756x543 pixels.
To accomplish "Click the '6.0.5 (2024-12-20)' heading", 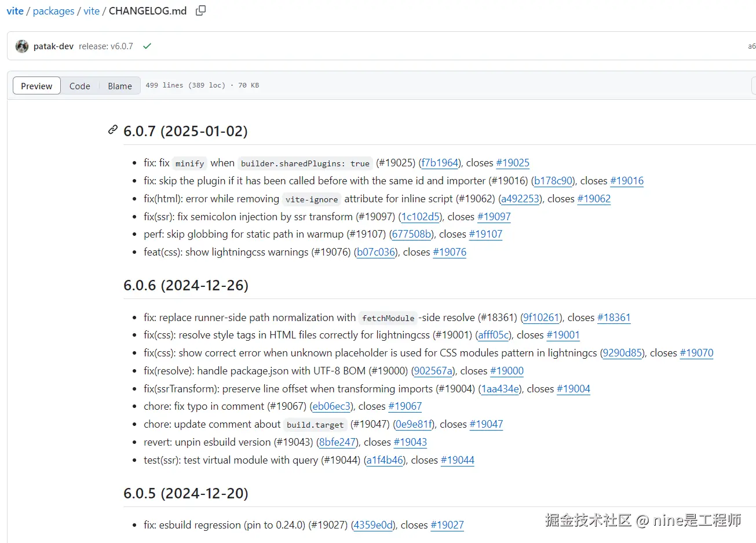I will (x=186, y=493).
